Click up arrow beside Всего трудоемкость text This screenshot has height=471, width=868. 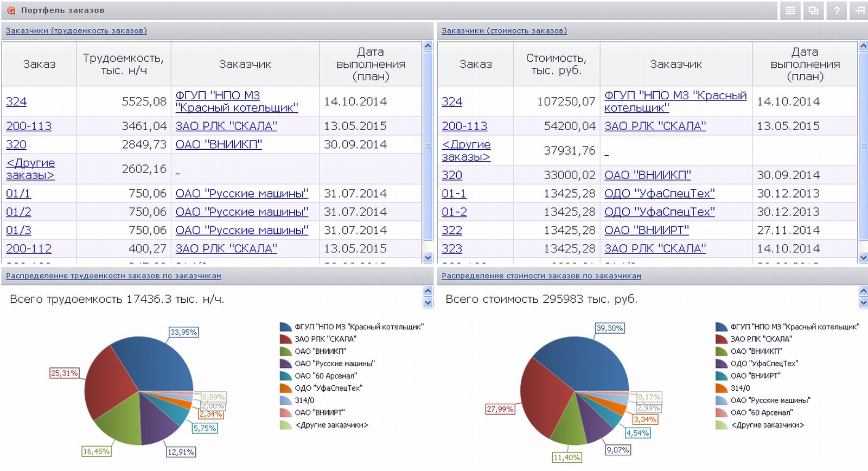pyautogui.click(x=428, y=291)
